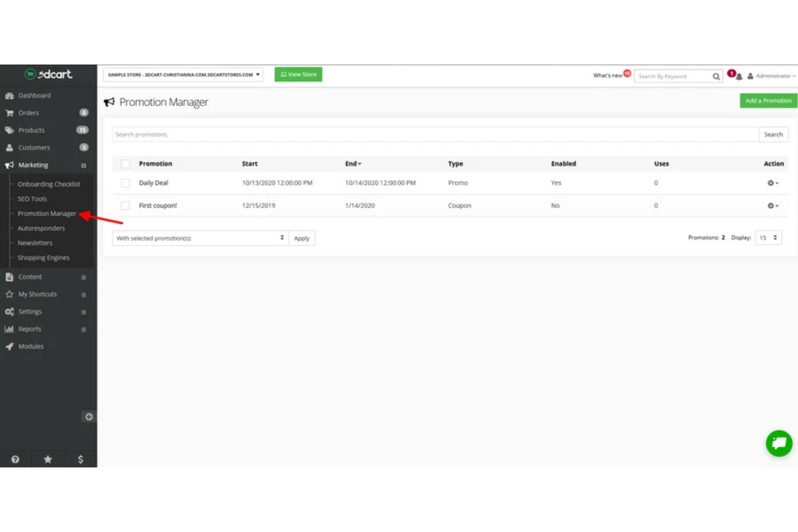Change the Display count dropdown

coord(768,237)
